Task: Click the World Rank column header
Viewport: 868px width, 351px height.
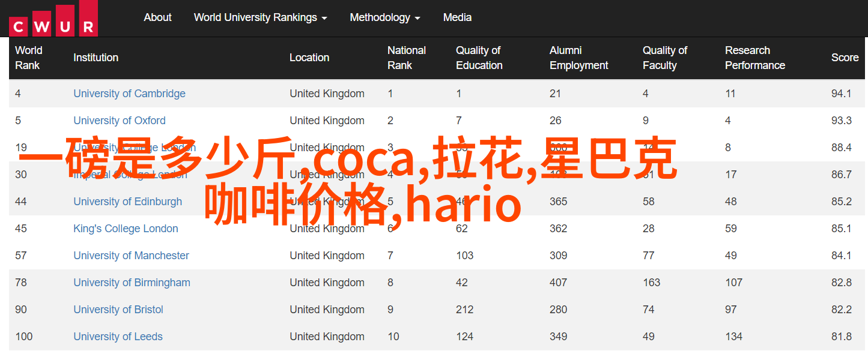Action: (29, 58)
